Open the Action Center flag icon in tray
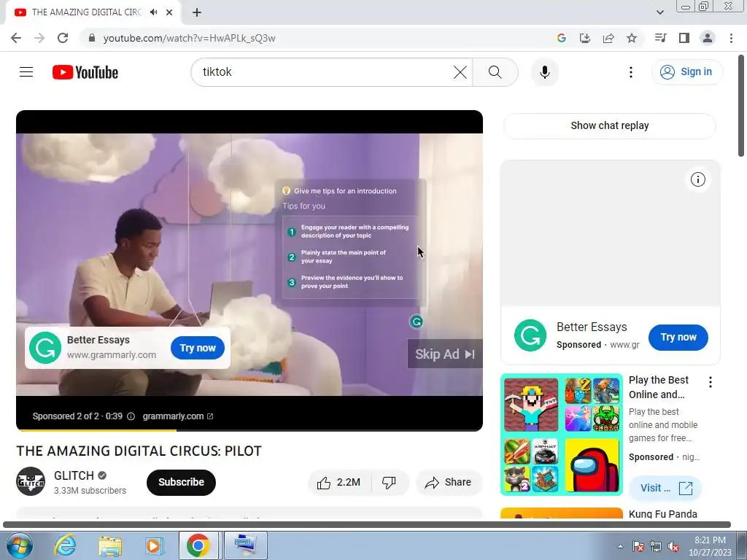747x560 pixels. pos(638,547)
